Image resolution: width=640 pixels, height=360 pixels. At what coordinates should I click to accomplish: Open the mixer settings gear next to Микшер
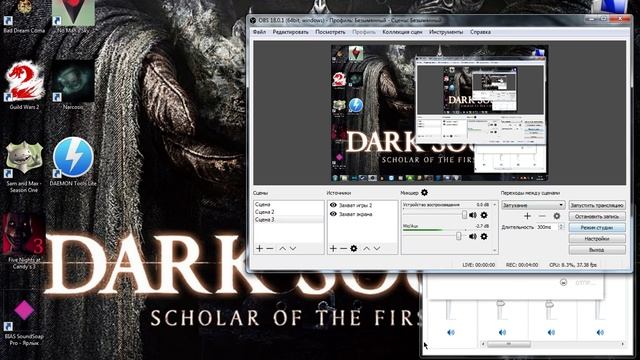tap(424, 192)
